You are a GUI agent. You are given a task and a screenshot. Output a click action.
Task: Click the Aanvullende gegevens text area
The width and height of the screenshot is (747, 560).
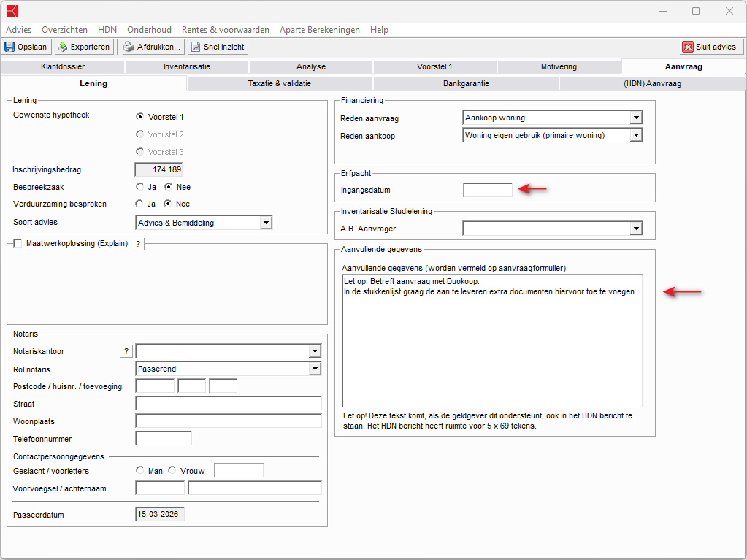(x=492, y=340)
